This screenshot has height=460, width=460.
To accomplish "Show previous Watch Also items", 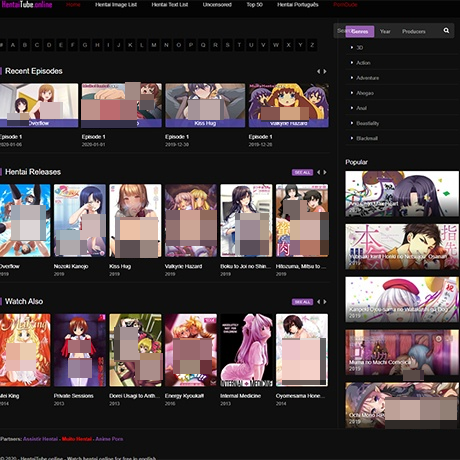I will [318, 302].
